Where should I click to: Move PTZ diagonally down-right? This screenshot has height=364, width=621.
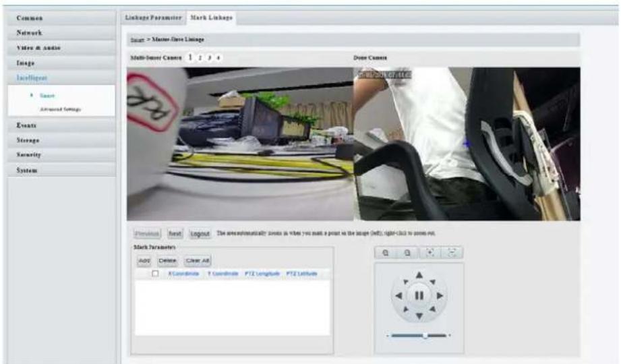pos(432,309)
